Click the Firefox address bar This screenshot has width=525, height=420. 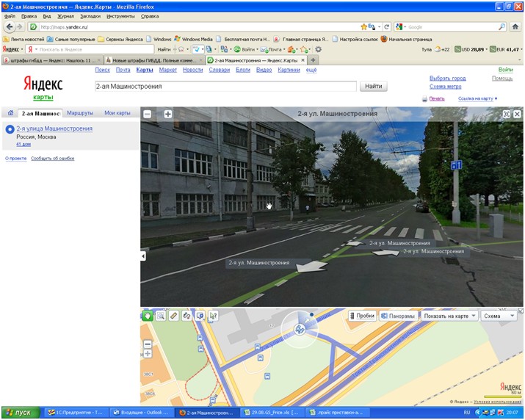[x=198, y=26]
